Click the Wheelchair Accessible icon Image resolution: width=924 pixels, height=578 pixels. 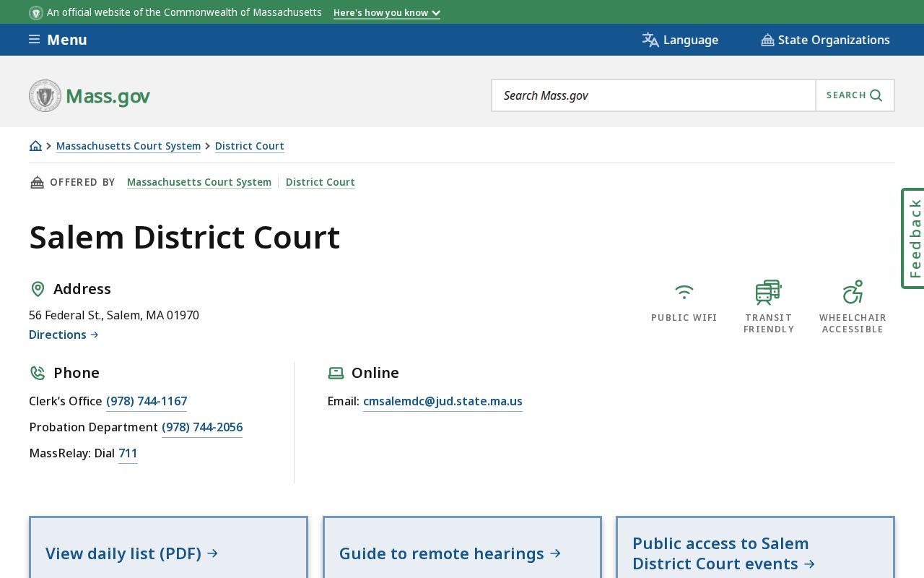[x=853, y=292]
